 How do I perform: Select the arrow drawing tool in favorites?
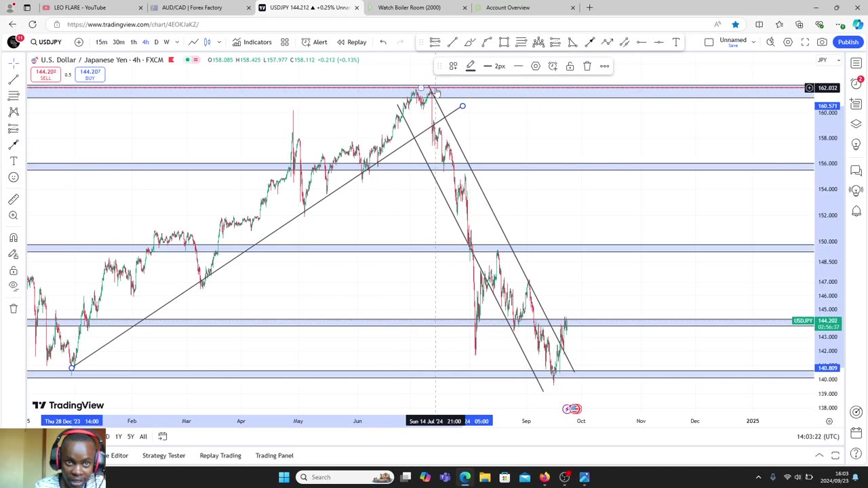pyautogui.click(x=590, y=42)
